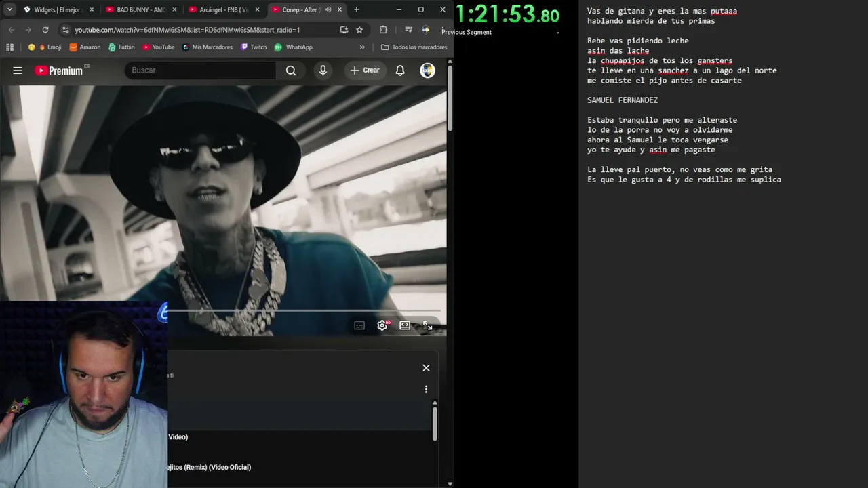Image resolution: width=868 pixels, height=488 pixels.
Task: View site information for youtube.com
Action: pos(65,30)
